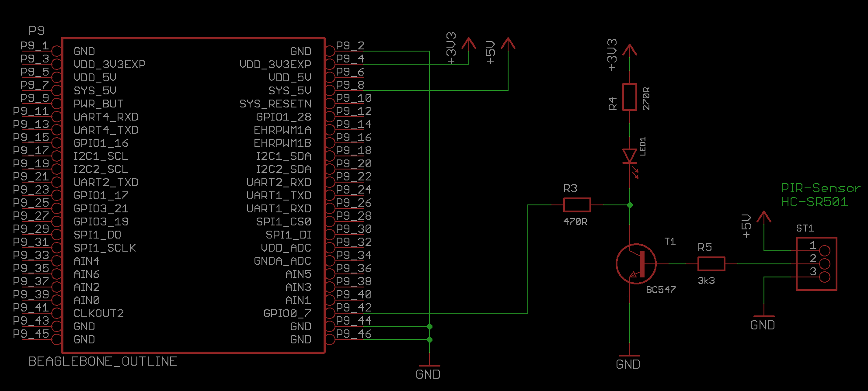Screen dimensions: 868x391
Task: Click the +5V supply arrow near P9_8 wire
Action: (x=508, y=44)
